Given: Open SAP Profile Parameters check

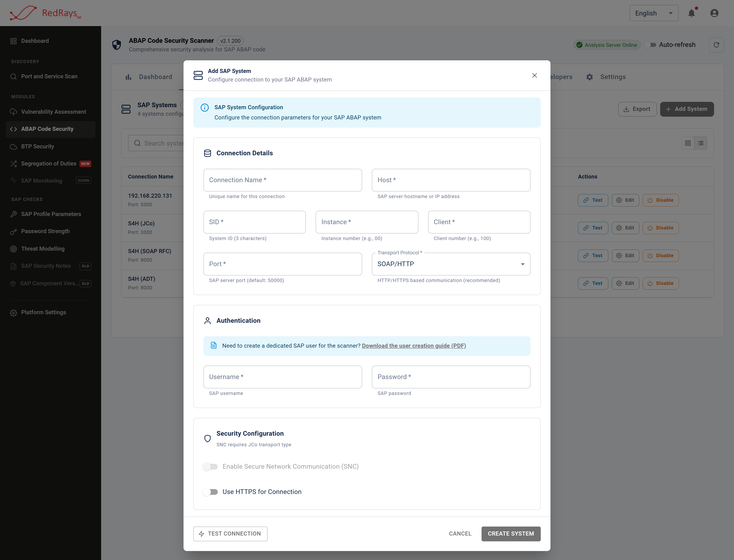Looking at the screenshot, I should coord(50,214).
